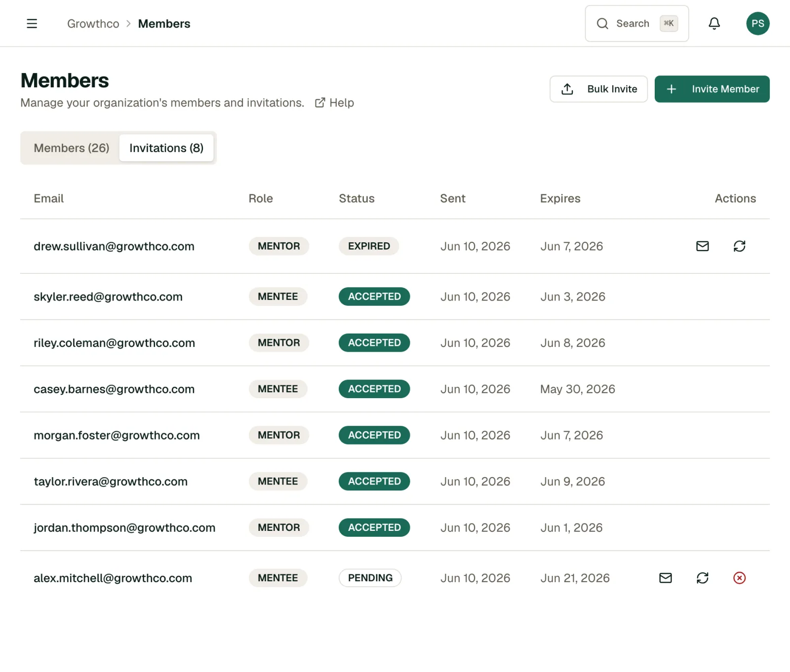Click MENTOR role badge for drew.sullivan
Viewport: 790px width, 672px height.
pos(278,246)
